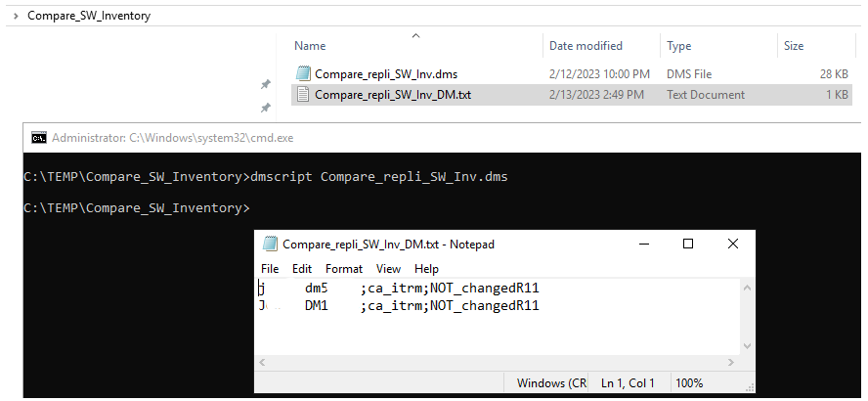Click the cmd.exe window title icon
The image size is (868, 401).
39,138
